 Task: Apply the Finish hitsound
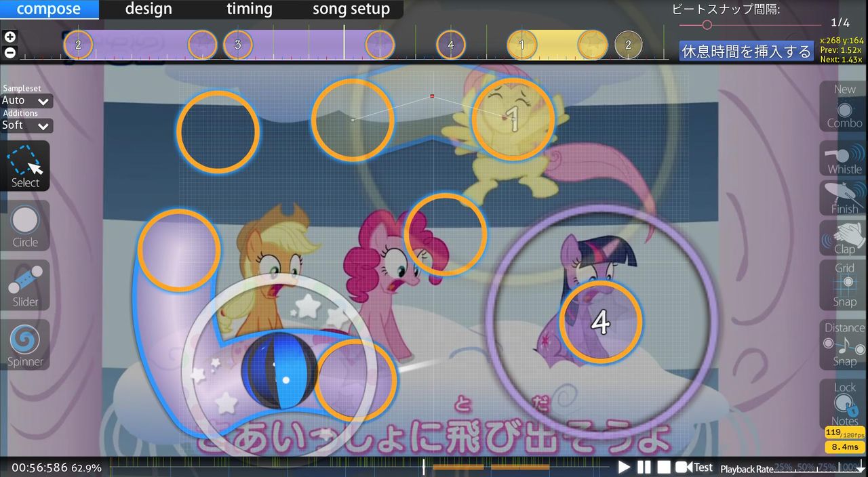click(x=842, y=198)
